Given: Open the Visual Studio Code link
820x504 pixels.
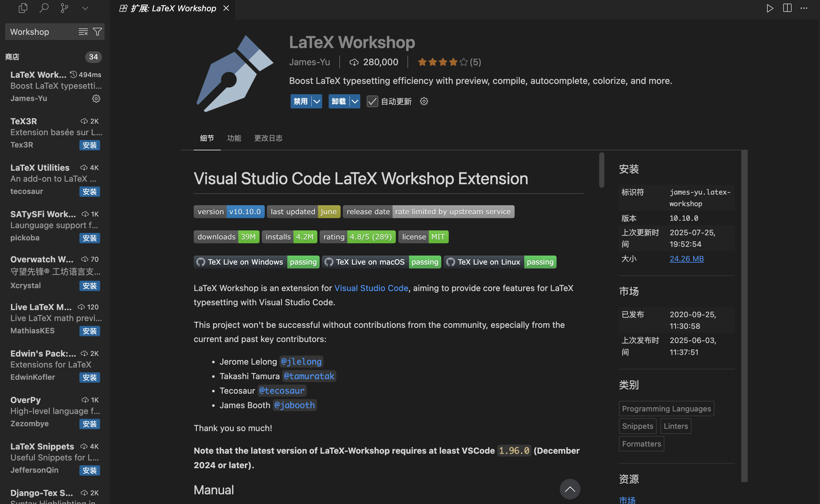Looking at the screenshot, I should 371,288.
